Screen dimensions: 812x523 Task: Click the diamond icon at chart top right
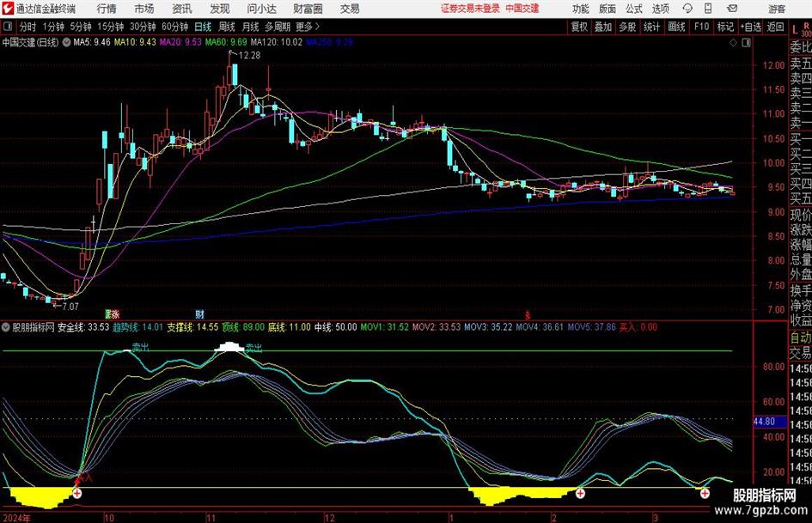[733, 43]
